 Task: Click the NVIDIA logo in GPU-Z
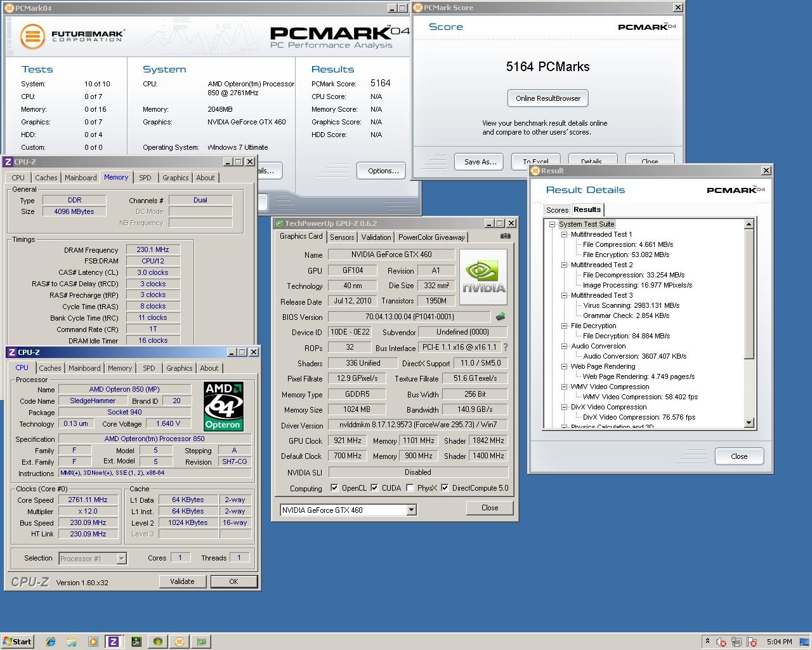(483, 277)
